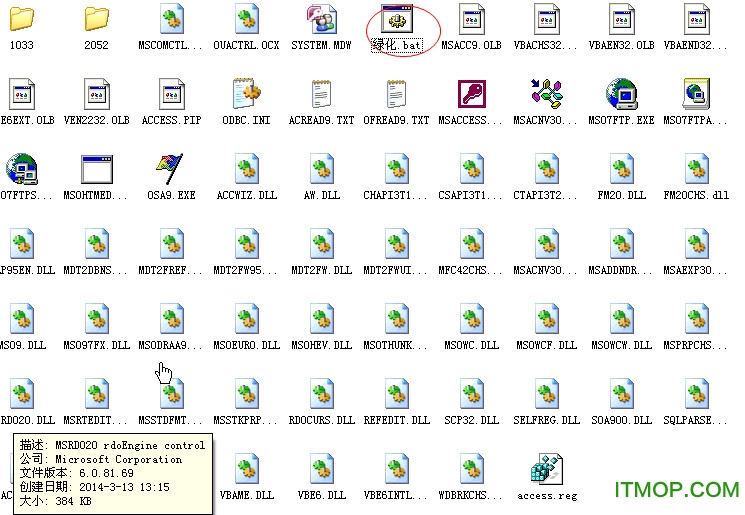Select the ODBC.INI configuration file
This screenshot has width=745, height=515.
pos(246,95)
